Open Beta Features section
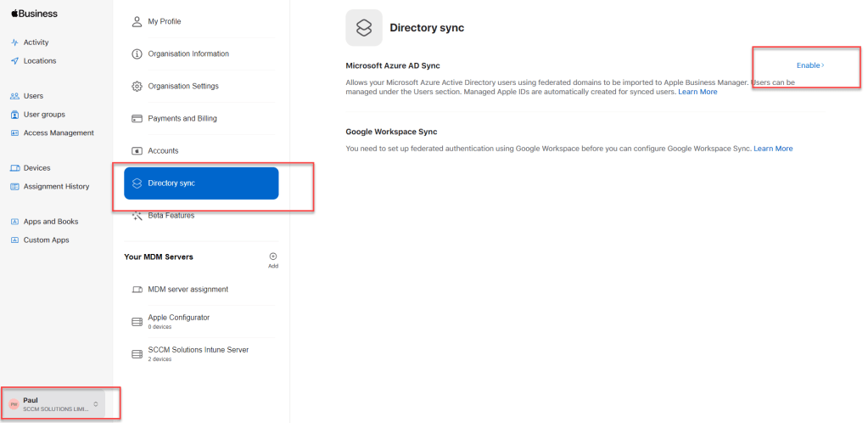 (x=171, y=216)
